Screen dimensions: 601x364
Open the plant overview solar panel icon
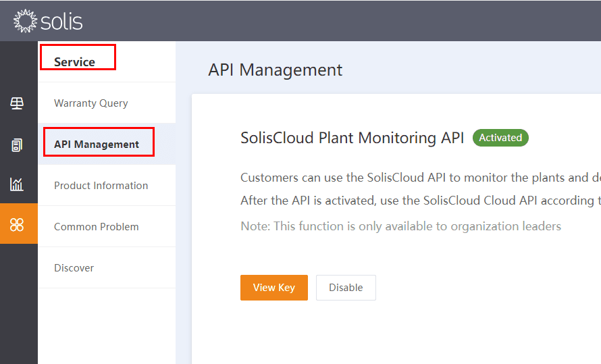coord(17,103)
